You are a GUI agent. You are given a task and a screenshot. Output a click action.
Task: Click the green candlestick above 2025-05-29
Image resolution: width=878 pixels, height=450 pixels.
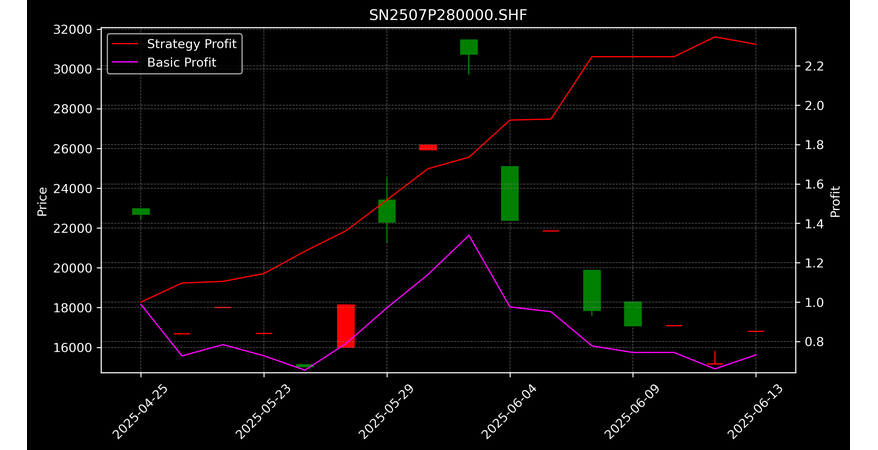click(387, 211)
